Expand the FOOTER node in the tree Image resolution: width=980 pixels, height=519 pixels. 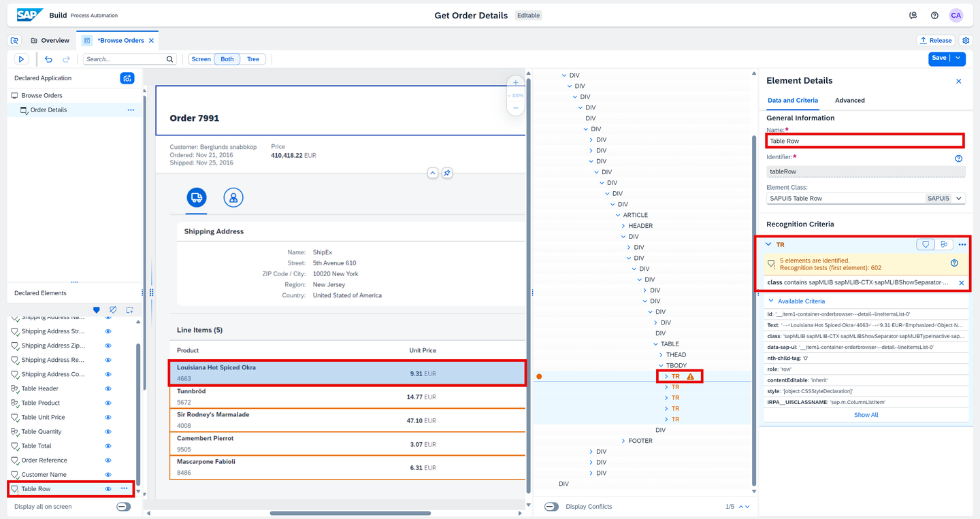pyautogui.click(x=623, y=441)
